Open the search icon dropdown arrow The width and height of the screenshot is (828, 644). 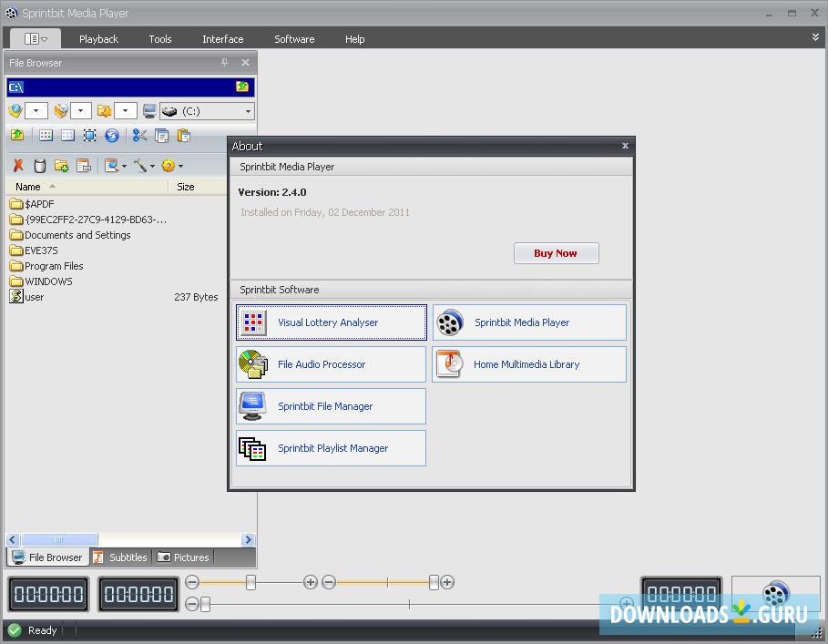(124, 167)
